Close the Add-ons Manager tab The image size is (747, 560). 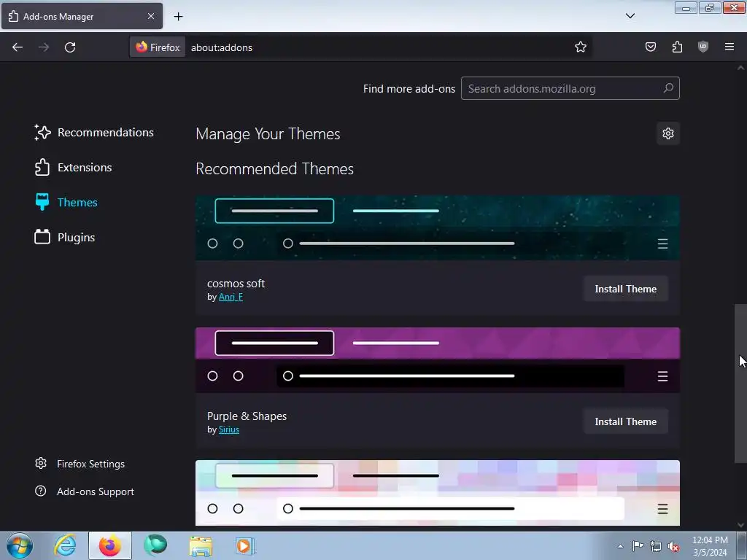pyautogui.click(x=150, y=16)
